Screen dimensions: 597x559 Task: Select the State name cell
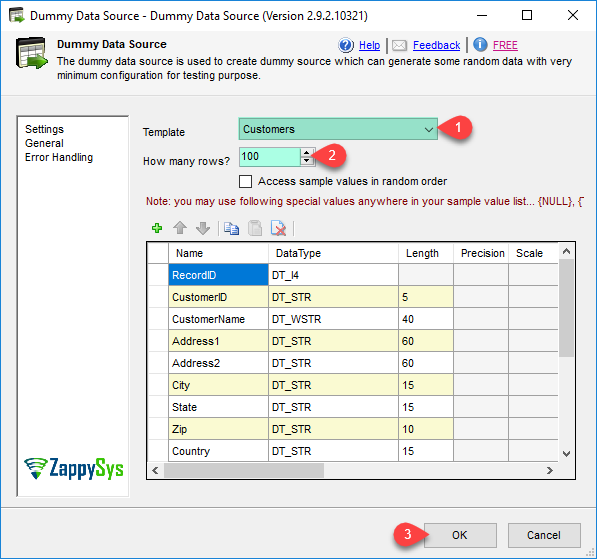click(x=218, y=407)
